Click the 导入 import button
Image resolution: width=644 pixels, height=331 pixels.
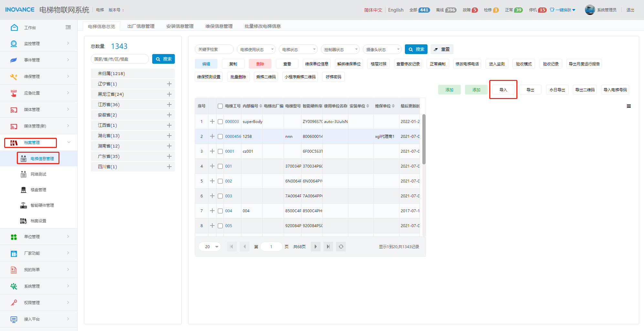pos(503,90)
